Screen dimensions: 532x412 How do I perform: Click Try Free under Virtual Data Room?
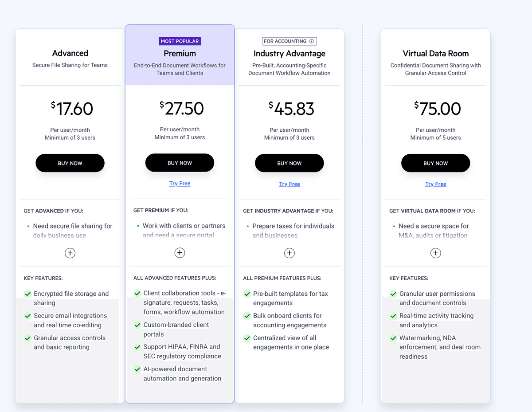click(x=435, y=184)
